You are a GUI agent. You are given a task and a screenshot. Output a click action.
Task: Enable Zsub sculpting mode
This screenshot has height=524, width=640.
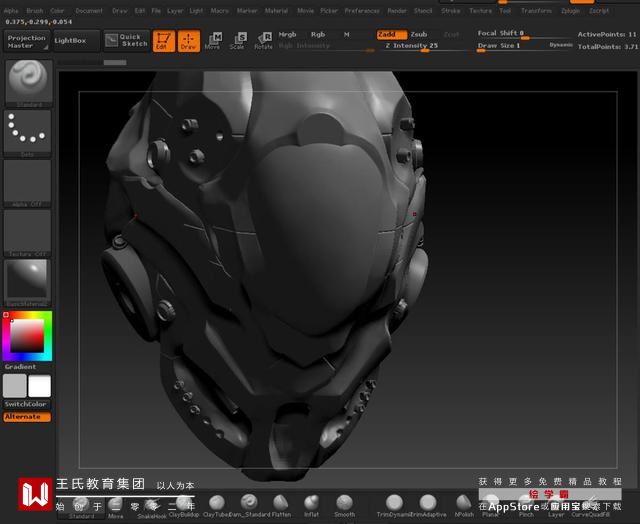pyautogui.click(x=419, y=34)
